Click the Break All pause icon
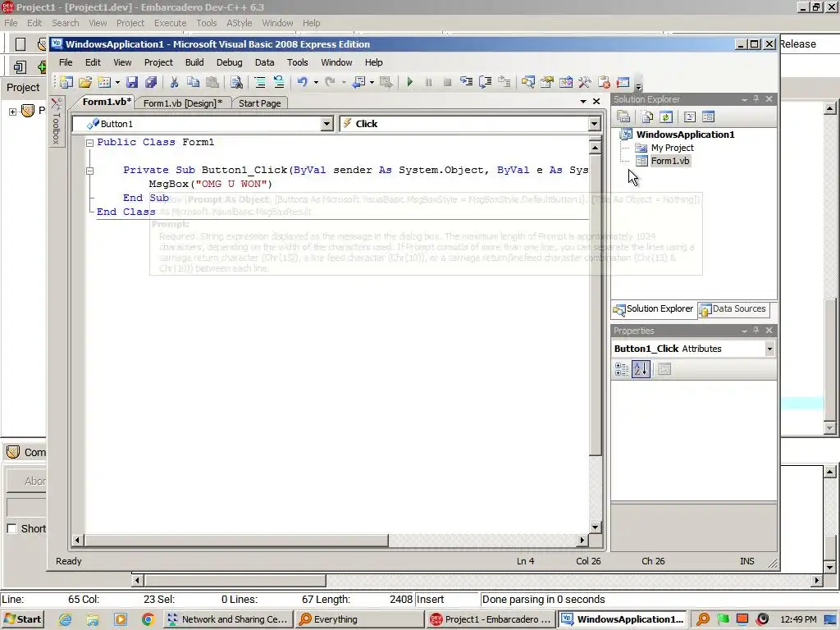840x630 pixels. 428,82
